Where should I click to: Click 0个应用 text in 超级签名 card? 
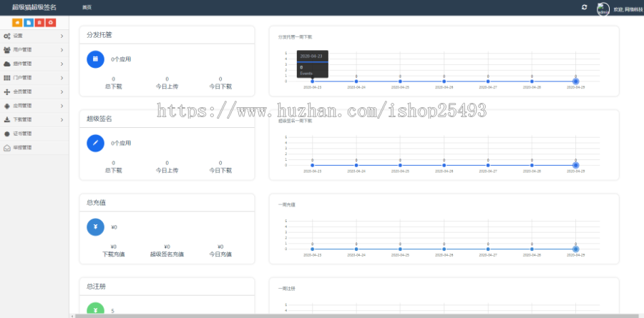[x=121, y=143]
